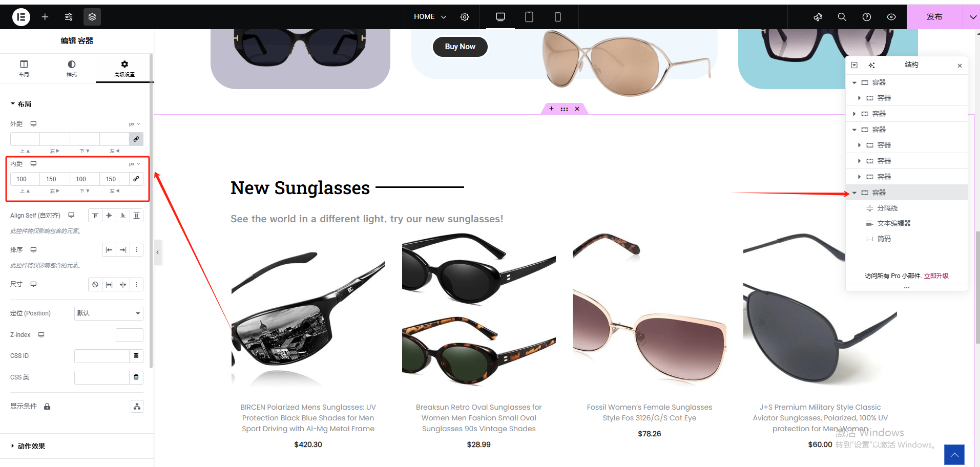The height and width of the screenshot is (467, 980).
Task: Preview changes with the eye icon
Action: (x=891, y=17)
